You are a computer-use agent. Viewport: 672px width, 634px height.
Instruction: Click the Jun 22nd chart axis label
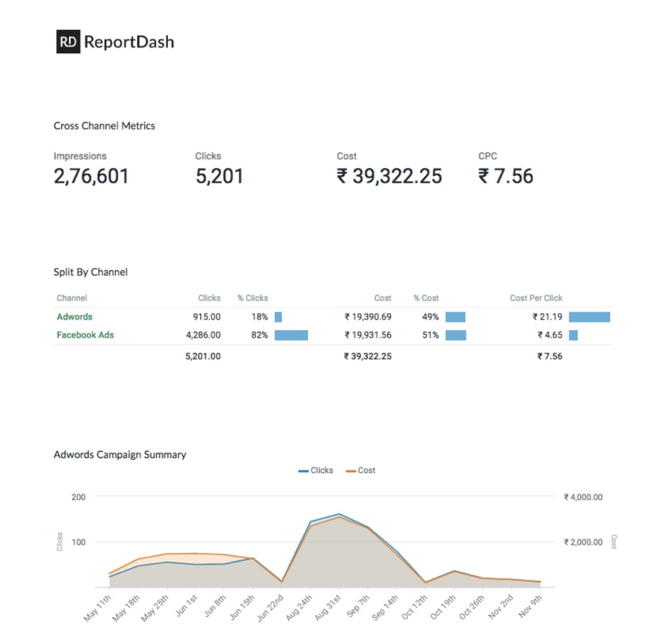point(270,608)
